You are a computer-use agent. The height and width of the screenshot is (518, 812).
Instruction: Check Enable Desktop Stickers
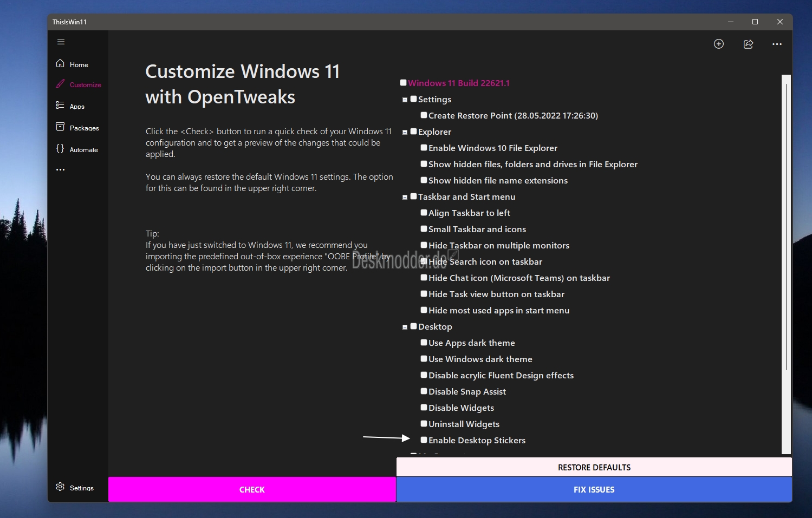pos(424,440)
